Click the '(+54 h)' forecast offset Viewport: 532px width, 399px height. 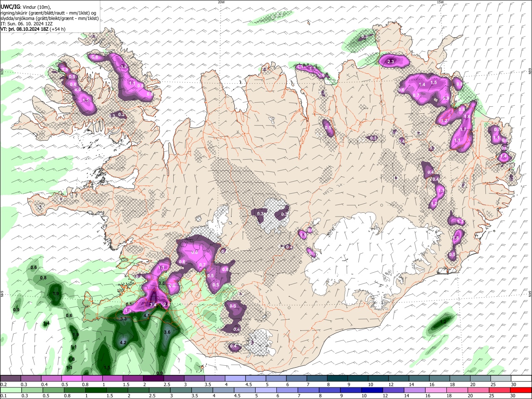point(57,29)
